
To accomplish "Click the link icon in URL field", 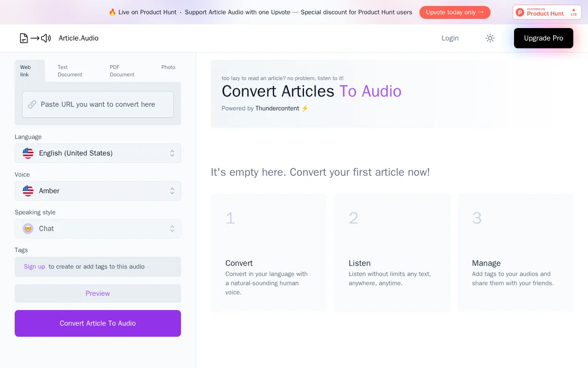I will pyautogui.click(x=32, y=104).
